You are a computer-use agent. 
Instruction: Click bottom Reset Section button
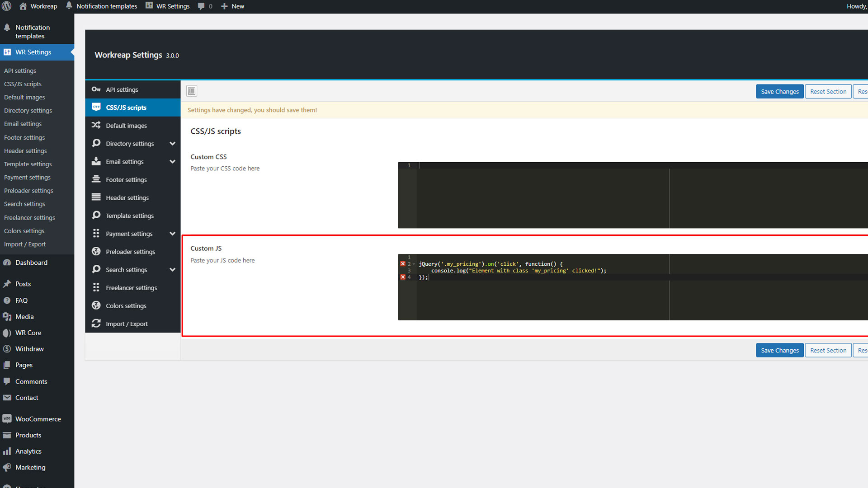point(828,350)
